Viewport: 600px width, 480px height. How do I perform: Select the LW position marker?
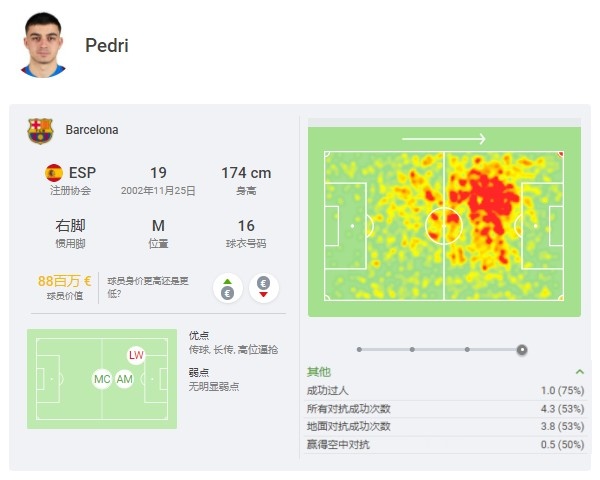click(x=136, y=355)
